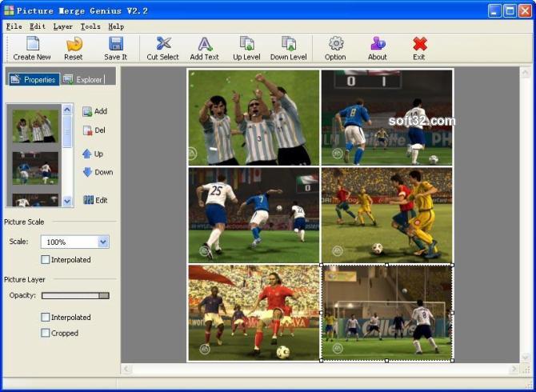Viewport: 536px width, 392px height.
Task: Select the red jersey player picture
Action: pyautogui.click(x=254, y=313)
